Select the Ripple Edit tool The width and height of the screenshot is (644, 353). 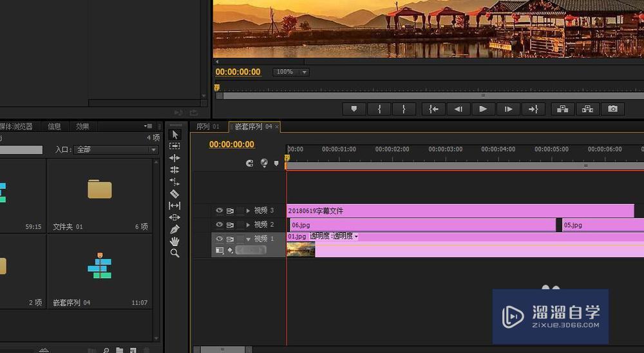click(175, 158)
